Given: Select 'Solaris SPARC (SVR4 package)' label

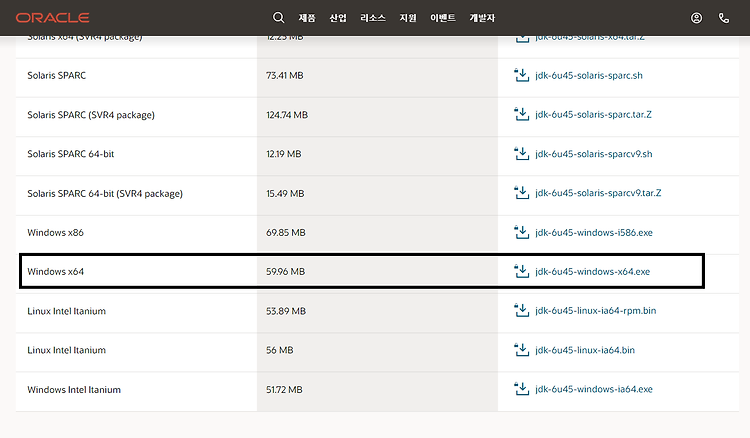Looking at the screenshot, I should coord(91,115).
